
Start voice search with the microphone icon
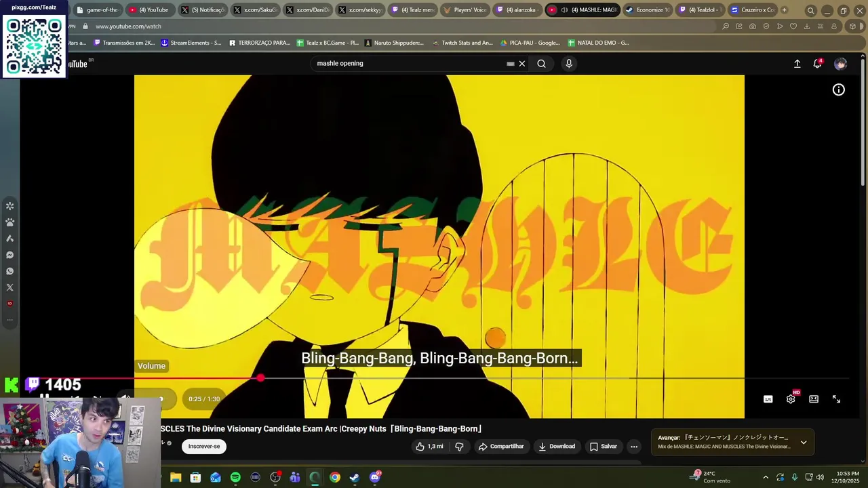(569, 64)
